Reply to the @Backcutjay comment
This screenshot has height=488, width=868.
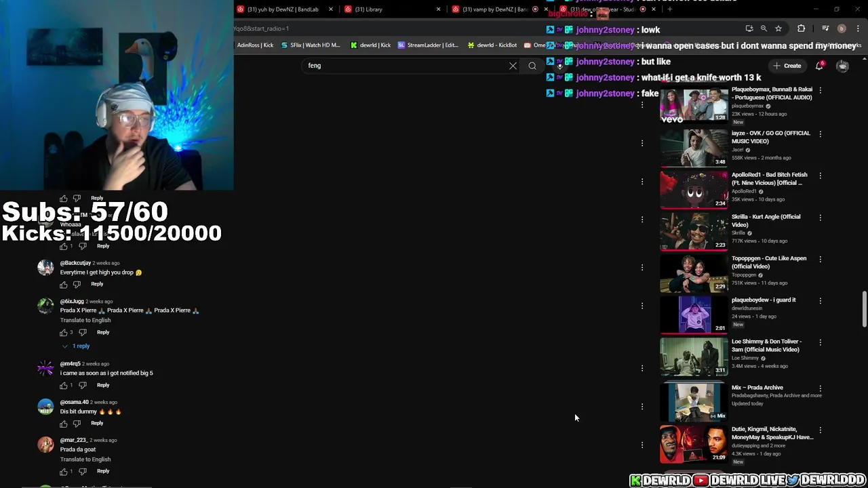(97, 284)
